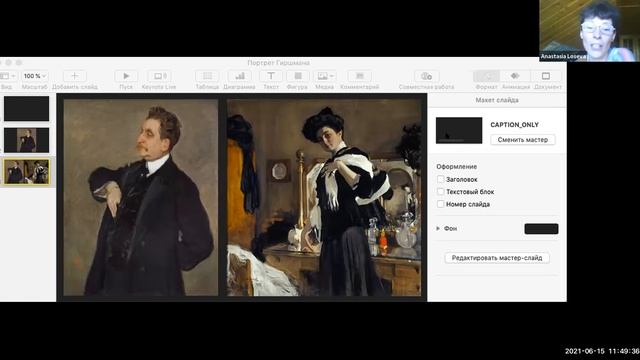The height and width of the screenshot is (360, 640).
Task: Enable the Заголовок checkbox
Action: (x=440, y=179)
